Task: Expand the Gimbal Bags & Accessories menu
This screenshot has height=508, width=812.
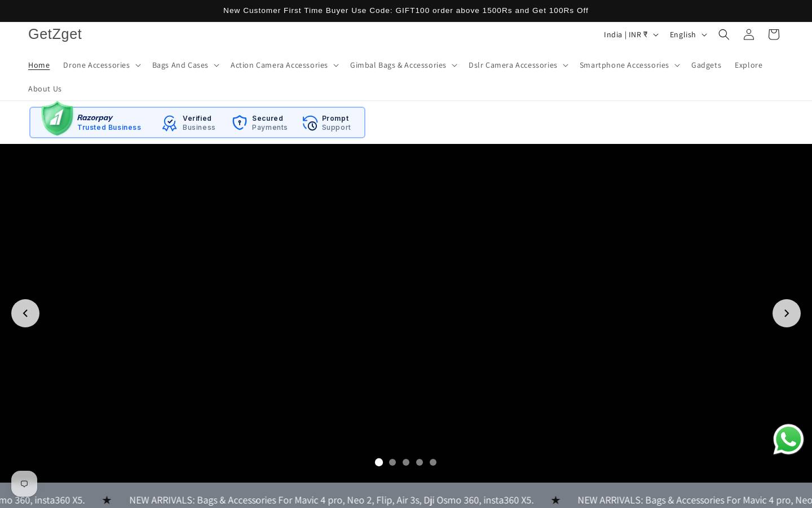Action: pyautogui.click(x=403, y=65)
